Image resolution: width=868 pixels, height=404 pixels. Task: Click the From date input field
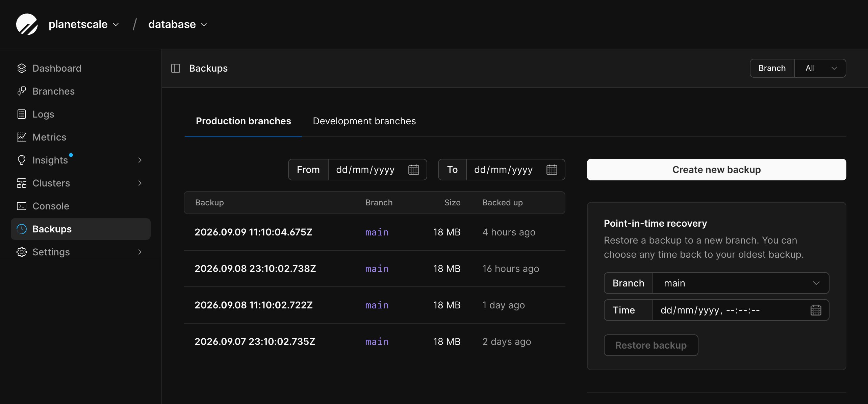[x=377, y=170]
